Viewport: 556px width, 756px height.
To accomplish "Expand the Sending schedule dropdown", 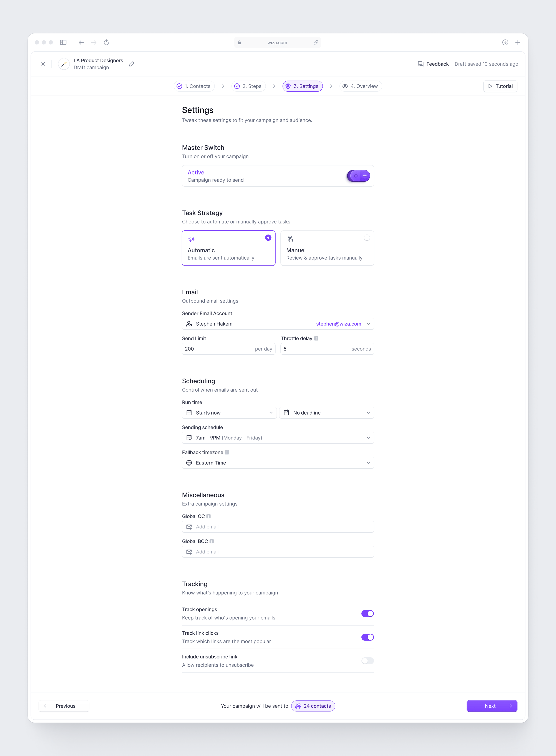I will pyautogui.click(x=278, y=438).
